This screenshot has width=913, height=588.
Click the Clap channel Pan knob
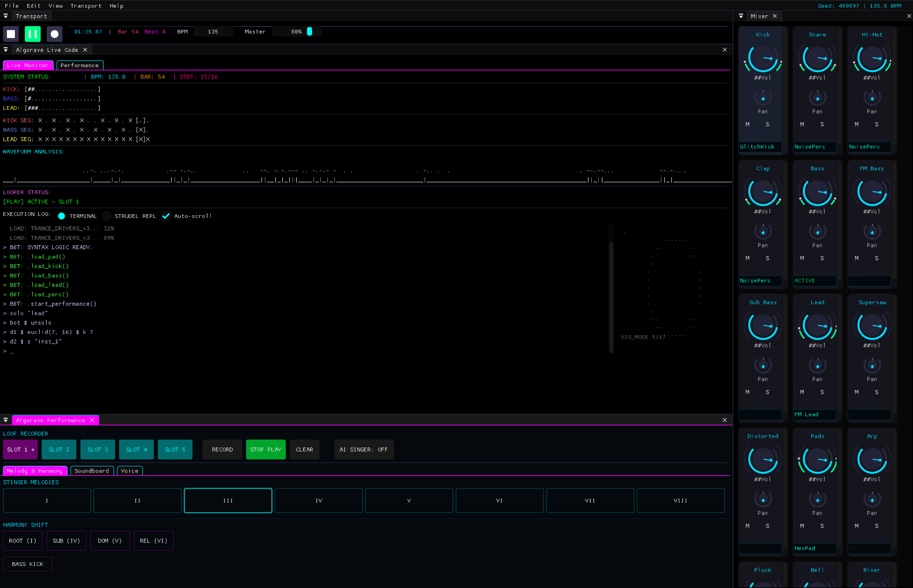763,232
